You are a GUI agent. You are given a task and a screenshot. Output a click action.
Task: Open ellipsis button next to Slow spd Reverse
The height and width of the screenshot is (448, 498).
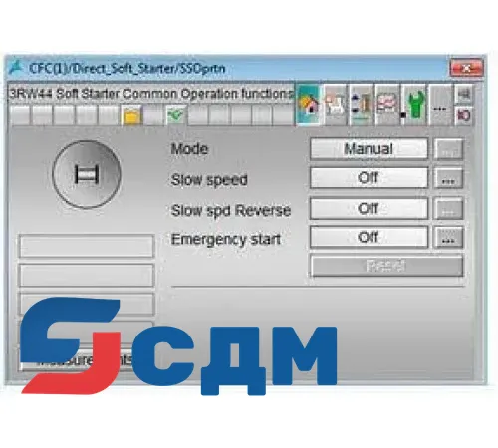(x=448, y=209)
